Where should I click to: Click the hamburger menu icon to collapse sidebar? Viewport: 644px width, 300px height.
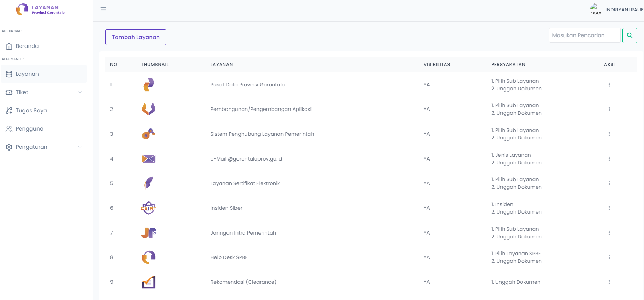[x=103, y=9]
